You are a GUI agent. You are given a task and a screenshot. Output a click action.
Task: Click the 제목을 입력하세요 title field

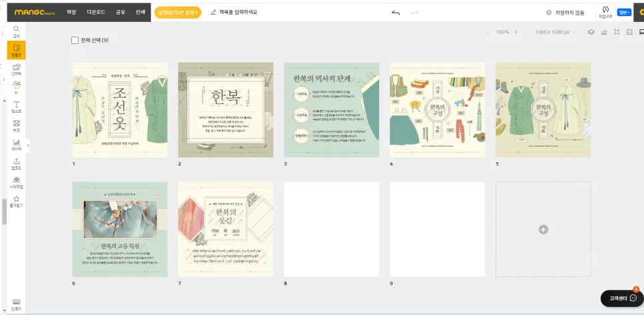tap(238, 12)
